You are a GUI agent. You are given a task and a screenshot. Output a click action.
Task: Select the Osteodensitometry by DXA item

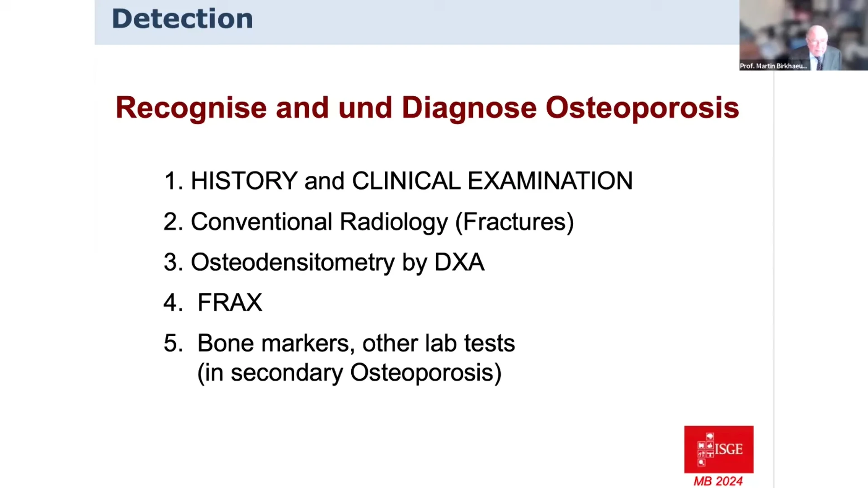(324, 263)
